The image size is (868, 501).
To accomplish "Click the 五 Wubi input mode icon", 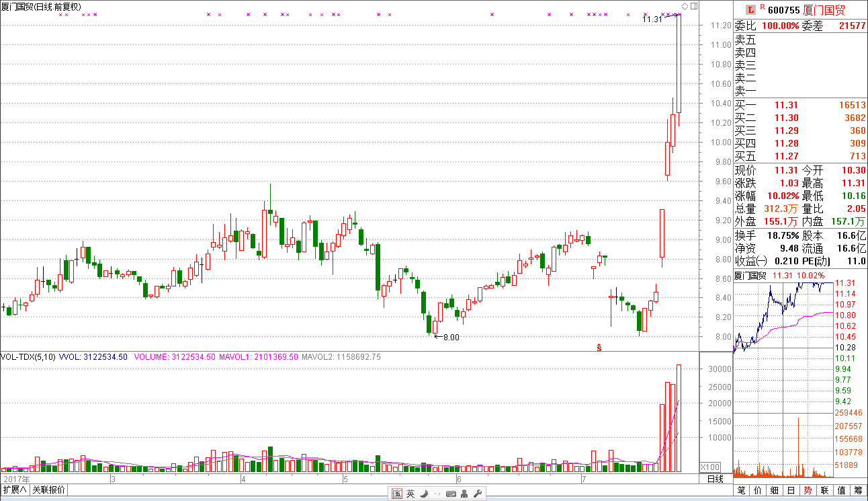I will tap(397, 494).
